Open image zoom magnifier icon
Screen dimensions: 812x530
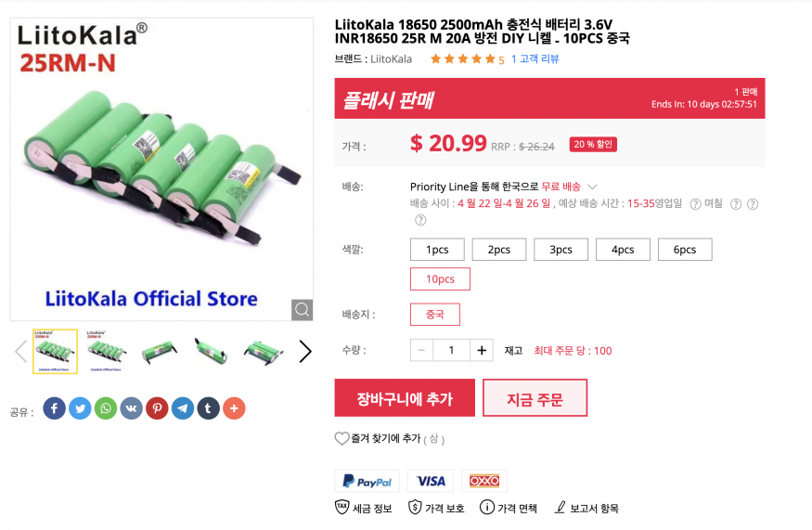coord(303,309)
